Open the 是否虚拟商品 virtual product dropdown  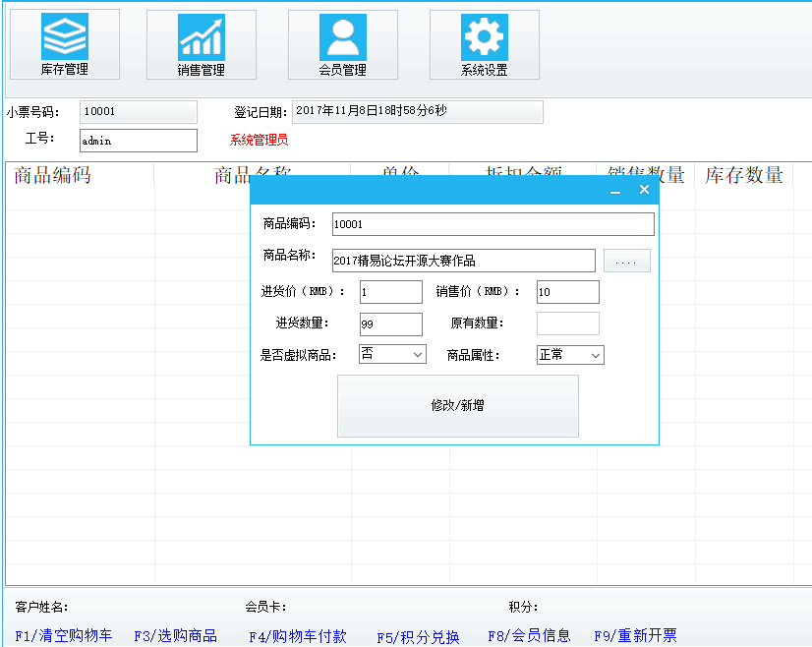[x=391, y=354]
